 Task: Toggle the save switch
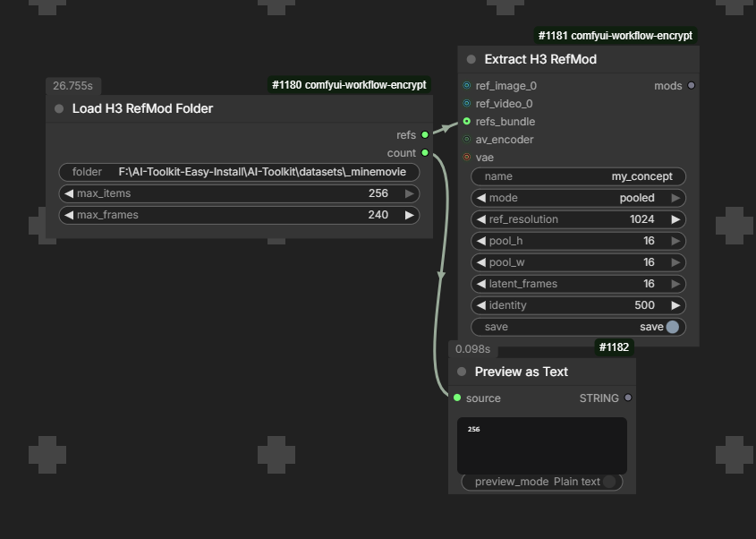[x=672, y=327]
